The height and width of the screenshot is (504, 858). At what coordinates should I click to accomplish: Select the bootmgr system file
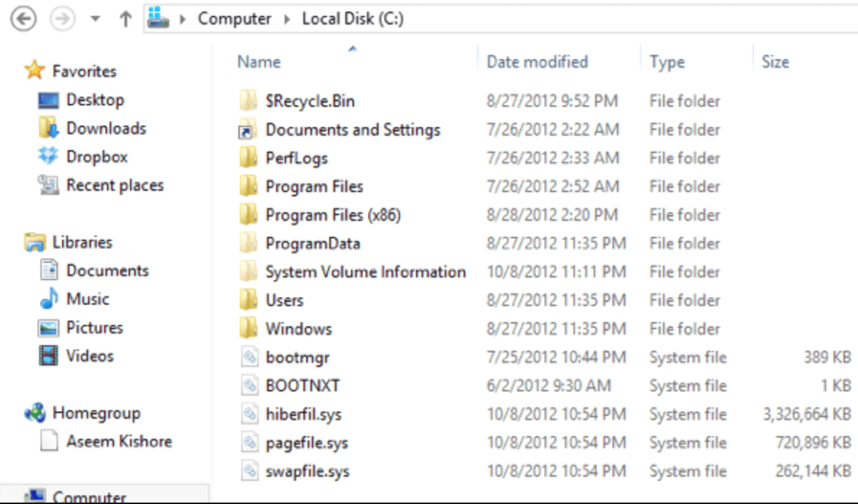click(298, 357)
